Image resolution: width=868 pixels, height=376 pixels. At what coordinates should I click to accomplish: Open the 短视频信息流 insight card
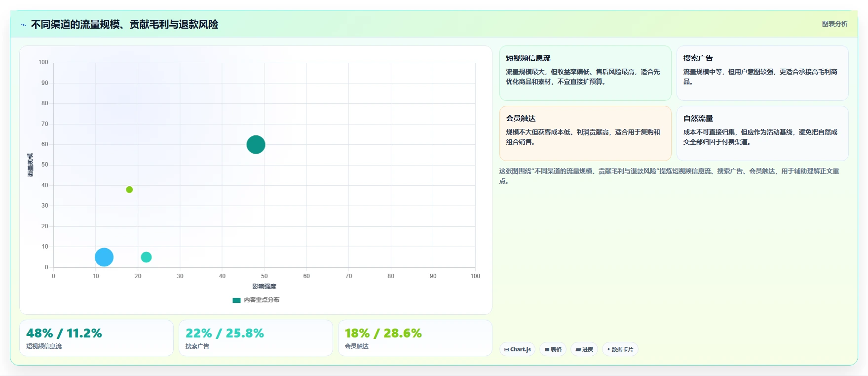click(x=585, y=73)
